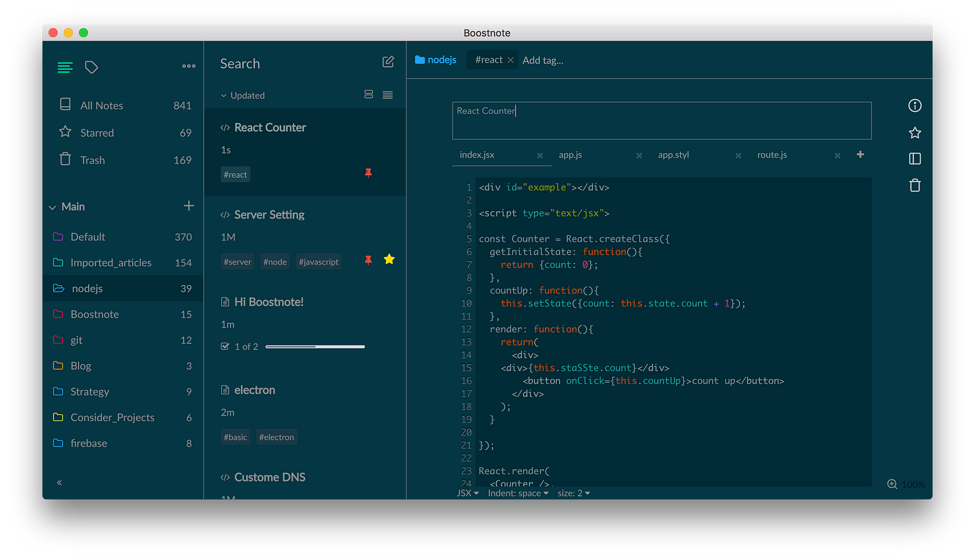Open the three-dots sidebar menu
This screenshot has width=975, height=560.
(x=189, y=66)
